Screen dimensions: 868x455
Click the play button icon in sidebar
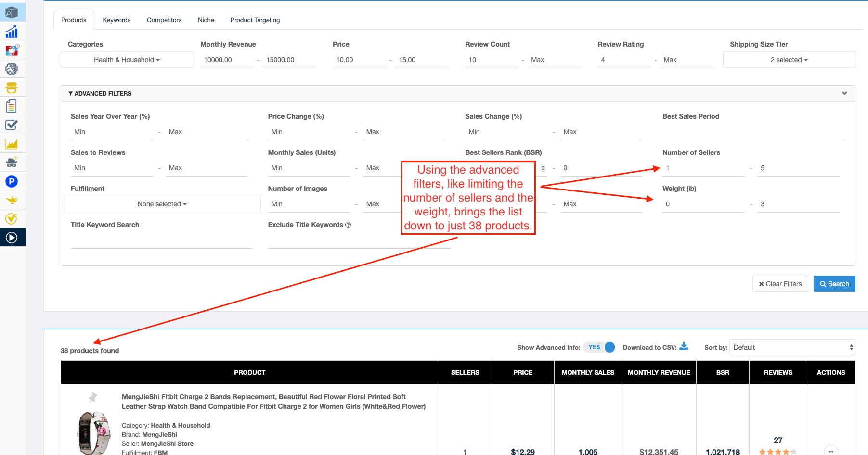click(x=12, y=238)
